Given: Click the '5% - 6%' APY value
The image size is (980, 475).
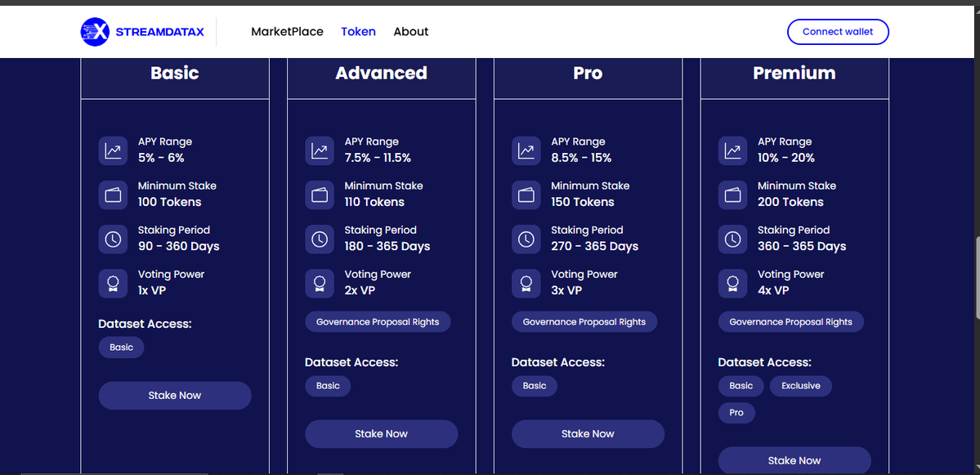Looking at the screenshot, I should [161, 158].
